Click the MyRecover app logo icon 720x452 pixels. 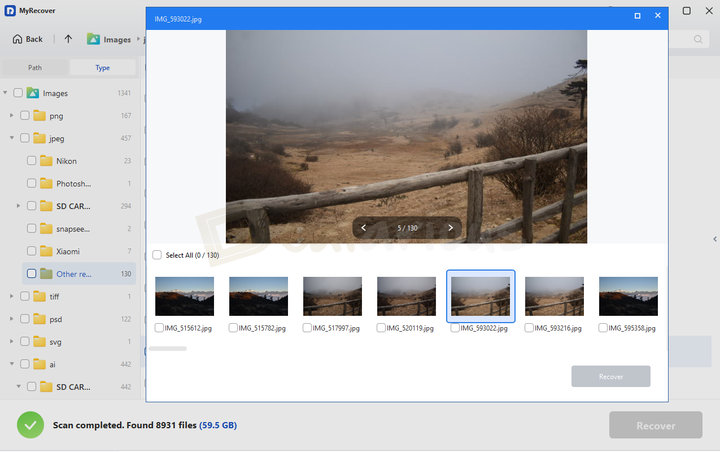tap(10, 10)
